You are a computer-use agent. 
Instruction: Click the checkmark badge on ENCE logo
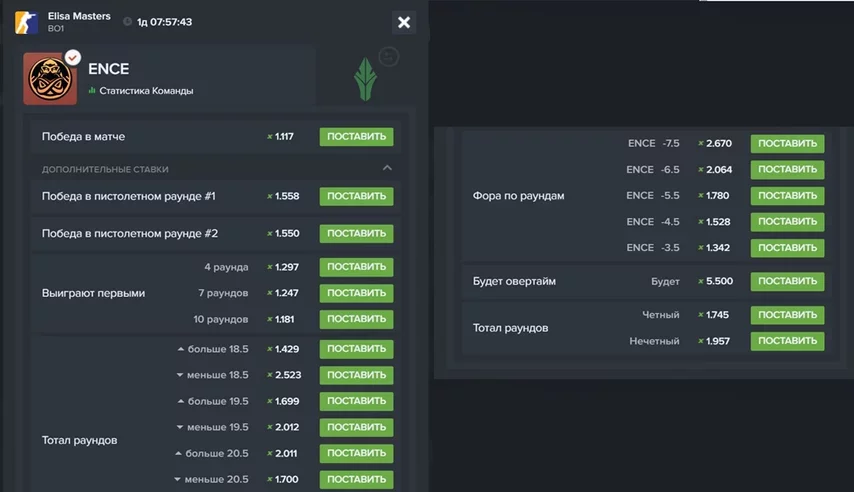point(72,57)
